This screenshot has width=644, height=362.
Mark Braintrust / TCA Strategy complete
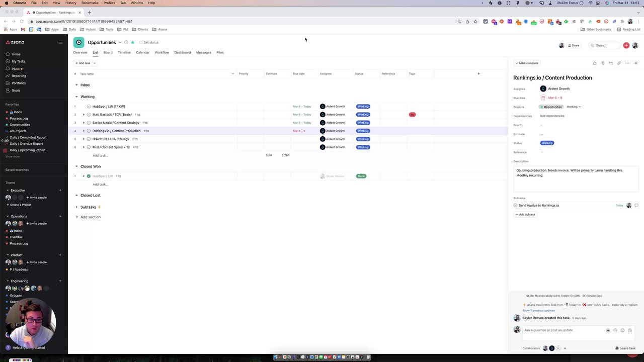pyautogui.click(x=89, y=139)
